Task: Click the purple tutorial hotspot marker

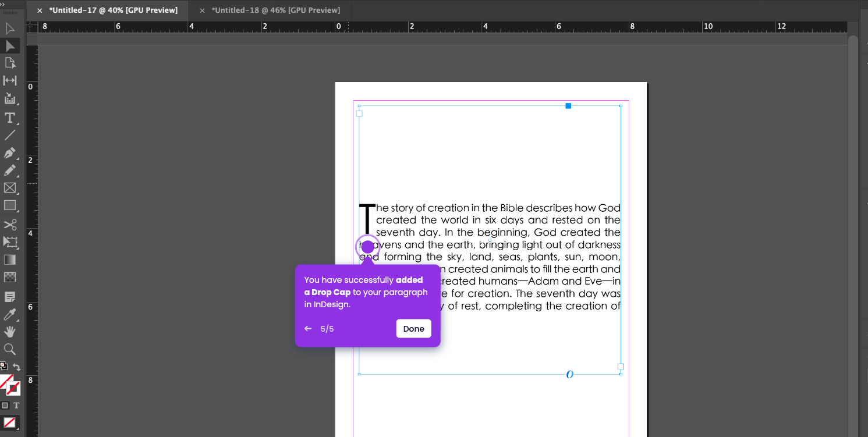Action: pyautogui.click(x=368, y=247)
